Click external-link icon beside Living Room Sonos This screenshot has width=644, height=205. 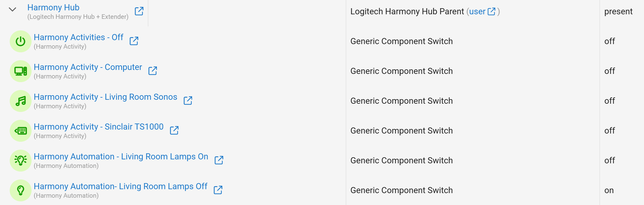point(188,100)
